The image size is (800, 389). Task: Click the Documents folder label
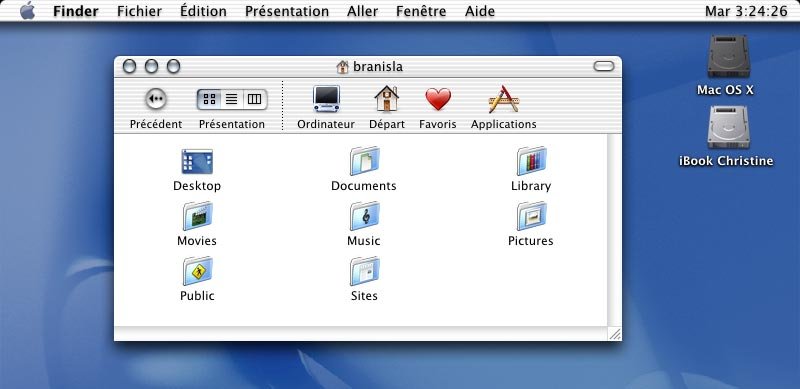[x=364, y=186]
